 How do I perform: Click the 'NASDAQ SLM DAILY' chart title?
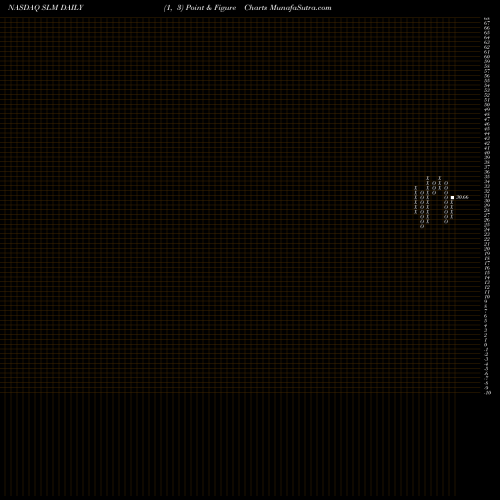tap(46, 8)
